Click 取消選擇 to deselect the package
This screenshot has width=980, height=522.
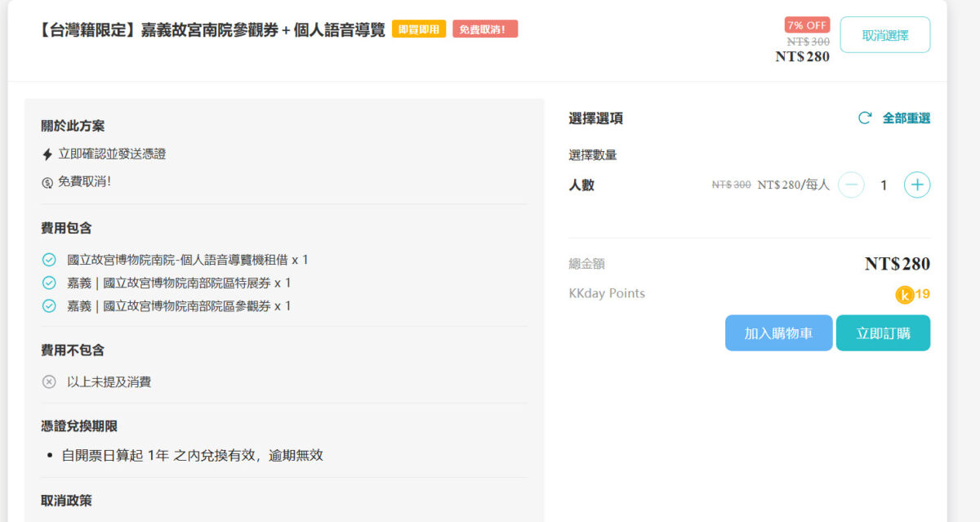point(884,35)
